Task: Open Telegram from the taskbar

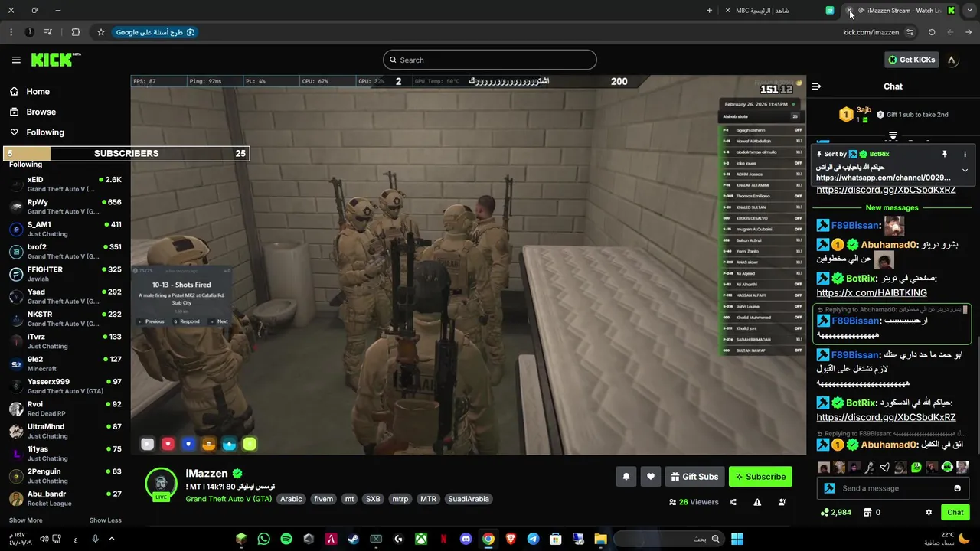Action: [x=533, y=539]
